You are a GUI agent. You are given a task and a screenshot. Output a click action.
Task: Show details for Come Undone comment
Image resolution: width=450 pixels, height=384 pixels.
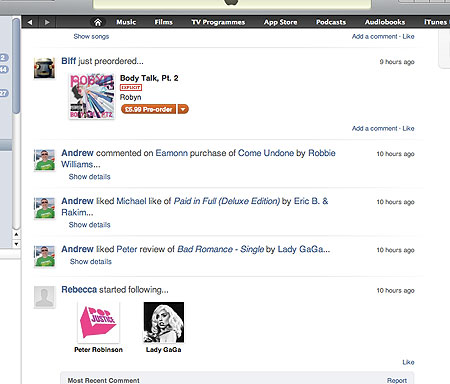coord(89,177)
